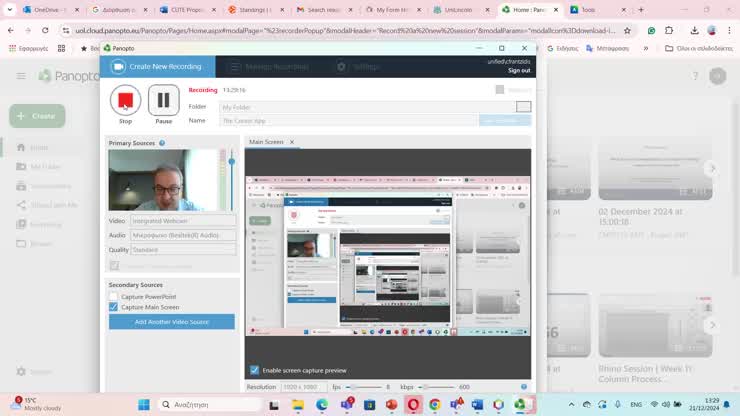Expand the hidden bookmarks chevron
The image size is (740, 416).
646,48
